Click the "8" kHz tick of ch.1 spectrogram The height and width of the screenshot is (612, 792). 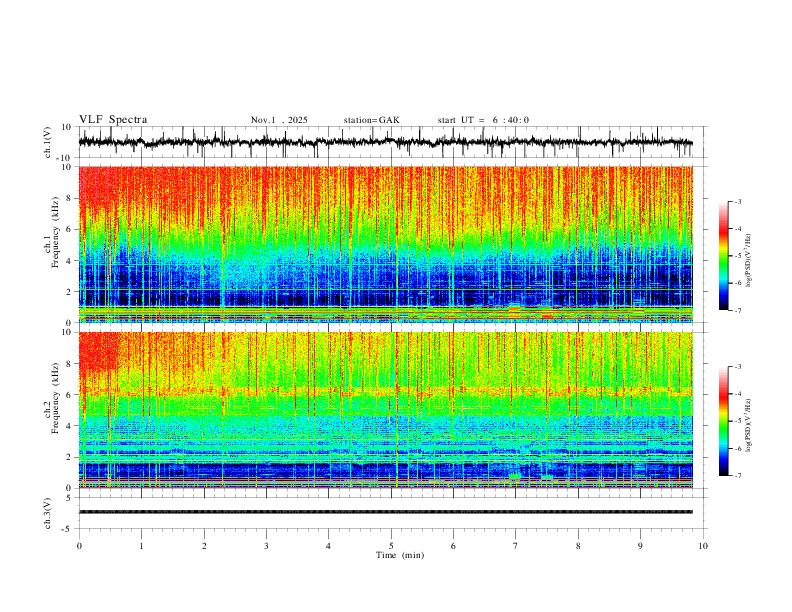[69, 198]
